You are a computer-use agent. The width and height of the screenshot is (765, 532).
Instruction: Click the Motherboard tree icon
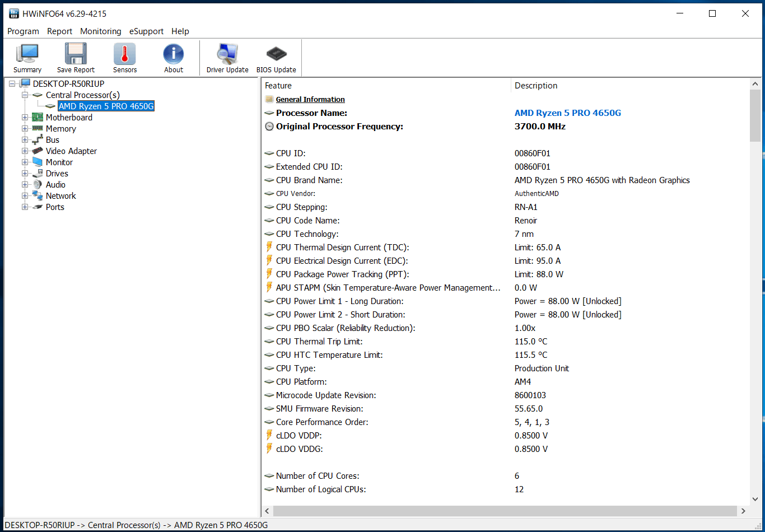pyautogui.click(x=38, y=118)
